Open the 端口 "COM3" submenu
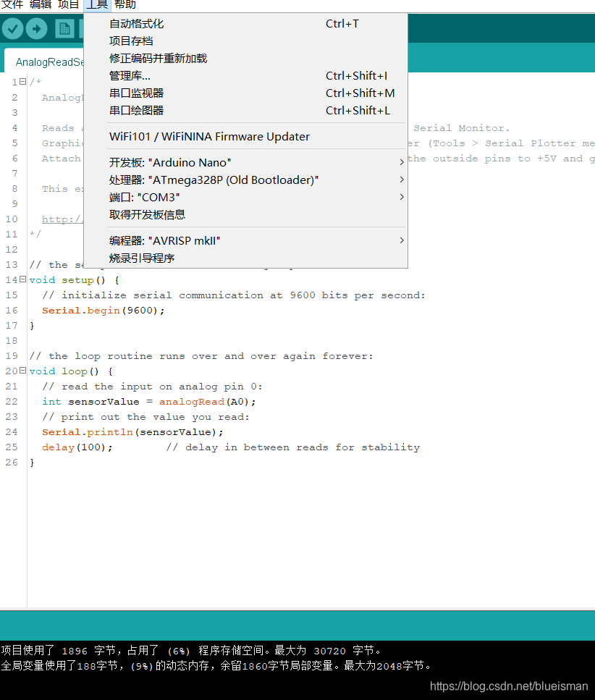This screenshot has width=595, height=700. tap(217, 197)
